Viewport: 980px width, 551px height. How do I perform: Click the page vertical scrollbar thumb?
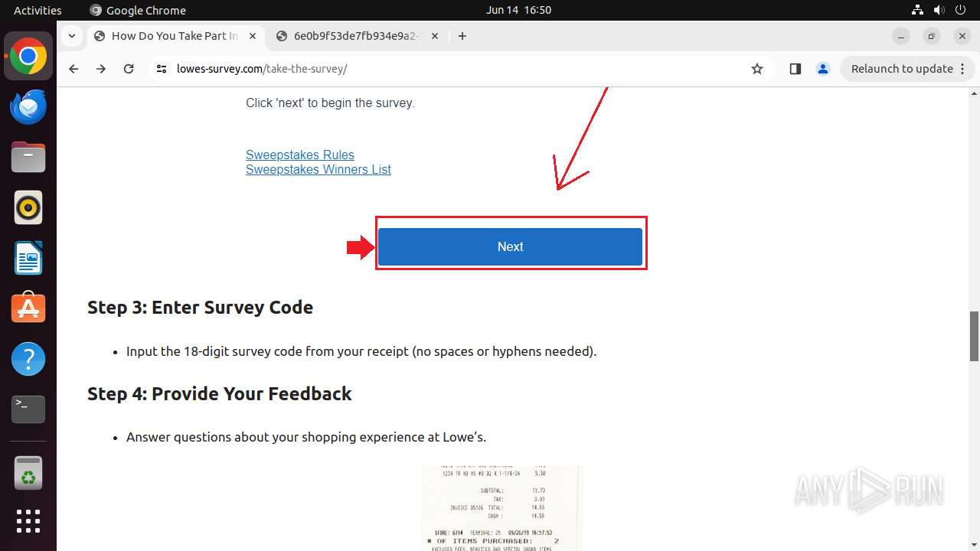coord(974,336)
